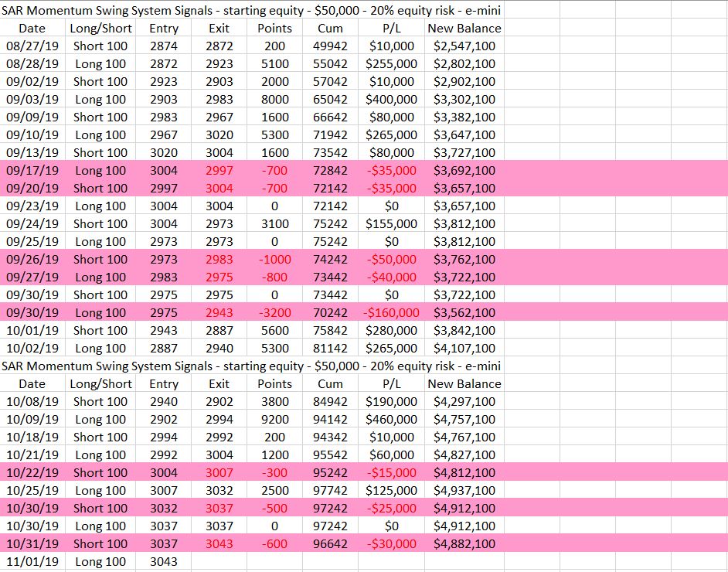Viewport: 728px width, 572px height.
Task: Click the balance cell $4,882,100
Action: point(464,544)
